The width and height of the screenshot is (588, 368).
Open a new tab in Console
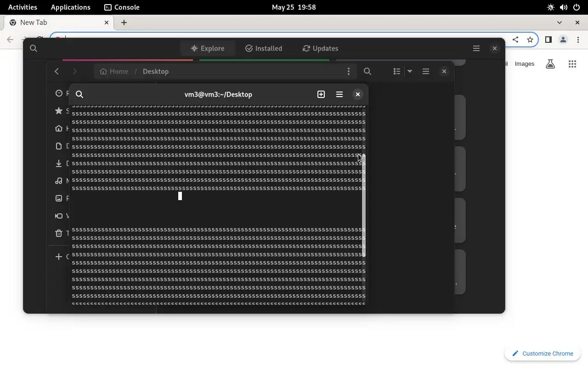pos(321,94)
